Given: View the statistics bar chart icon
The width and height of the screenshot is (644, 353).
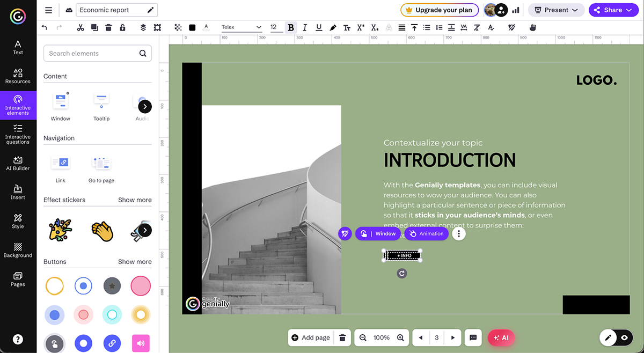Looking at the screenshot, I should [516, 10].
